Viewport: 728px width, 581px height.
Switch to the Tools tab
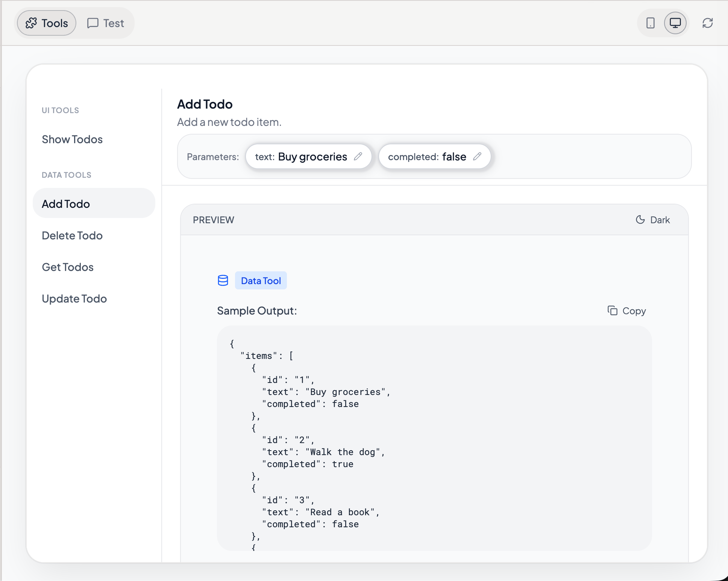pyautogui.click(x=47, y=23)
